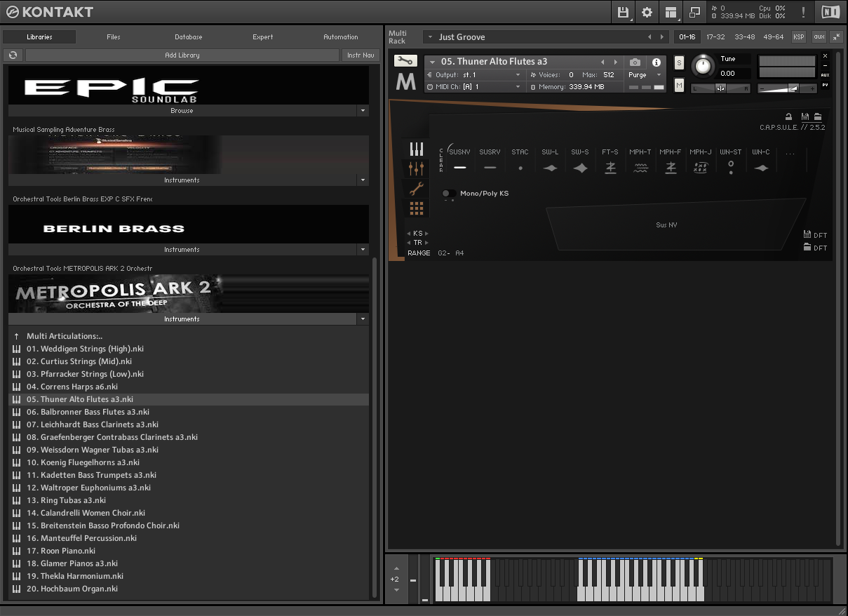Click the CAPSULE folder load icon
Screen dimensions: 848x616
point(818,117)
